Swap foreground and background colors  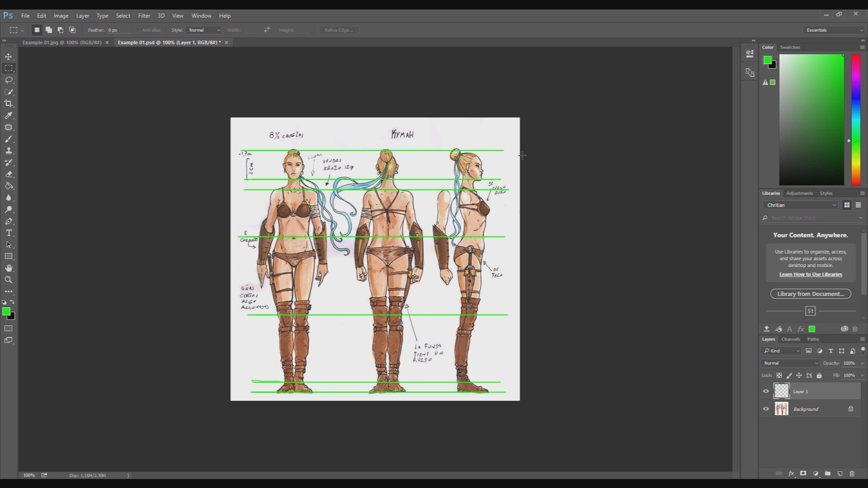click(12, 302)
